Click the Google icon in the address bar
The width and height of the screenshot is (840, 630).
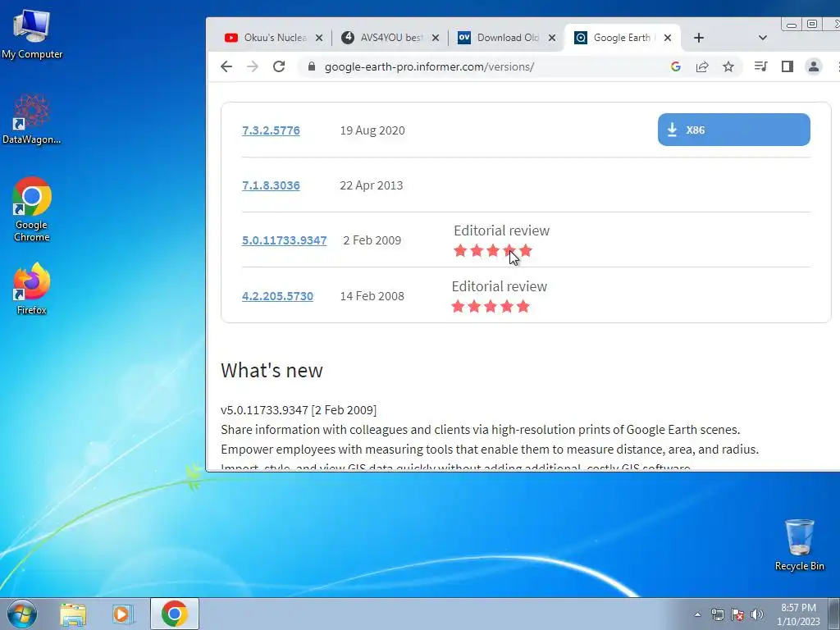click(676, 66)
